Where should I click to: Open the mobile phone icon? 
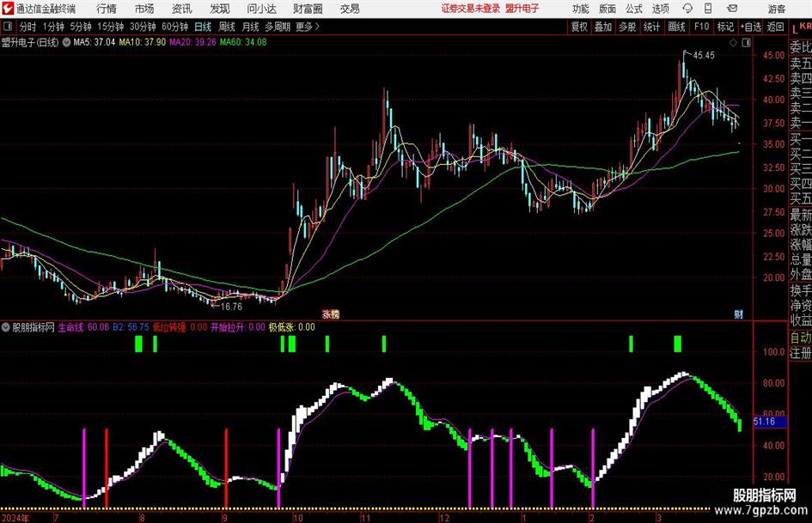tap(708, 9)
